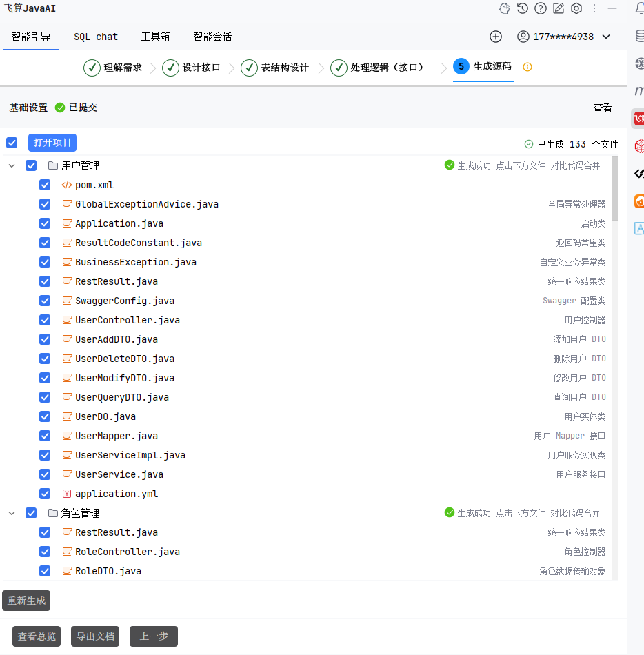644x655 pixels.
Task: Open ResultCodeConstant.java file
Action: click(x=139, y=243)
